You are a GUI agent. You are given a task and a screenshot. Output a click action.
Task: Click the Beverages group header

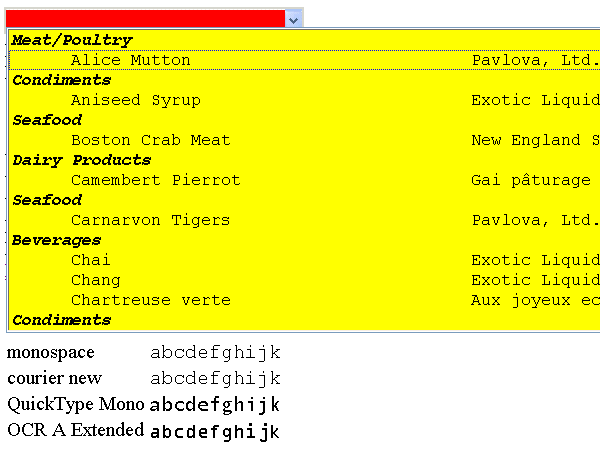point(57,240)
